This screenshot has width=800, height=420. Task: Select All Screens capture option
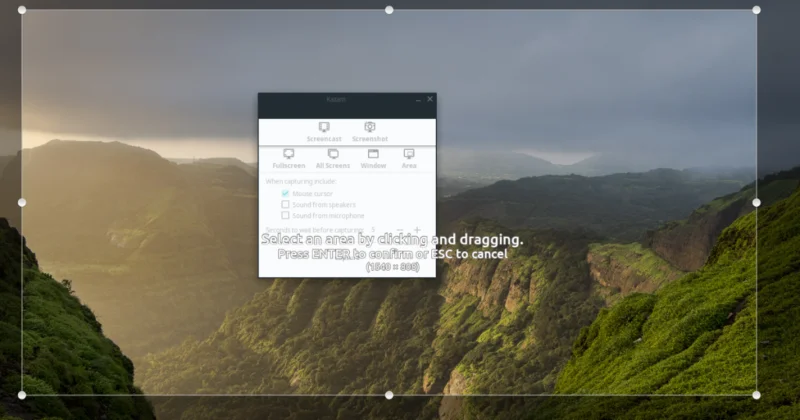[x=333, y=159]
